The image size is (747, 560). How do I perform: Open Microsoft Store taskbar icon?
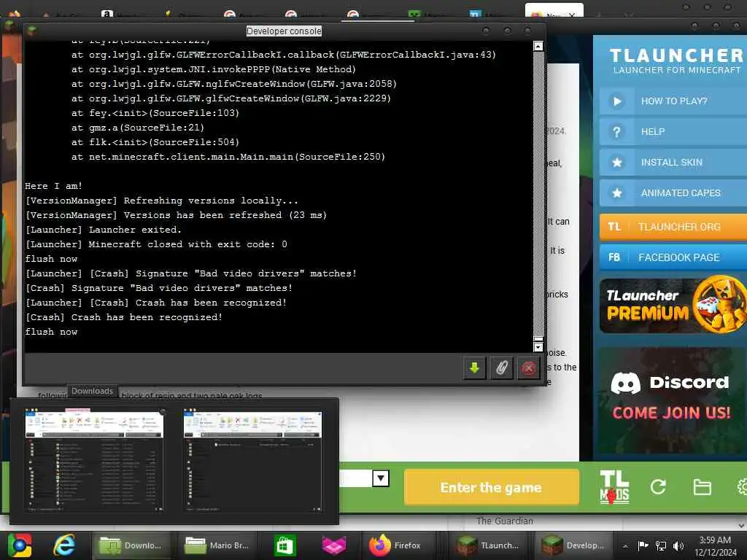pos(285,545)
